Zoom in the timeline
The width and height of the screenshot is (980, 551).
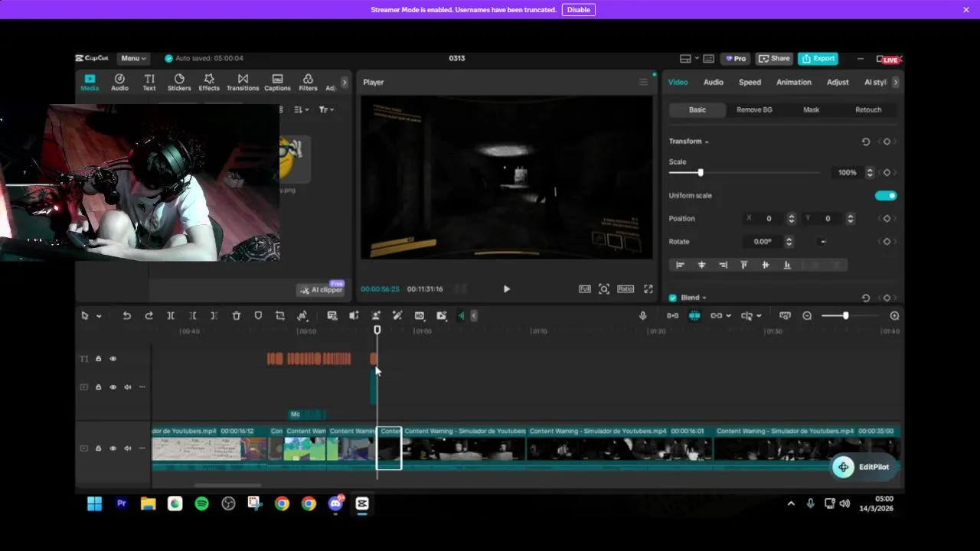[x=894, y=316]
